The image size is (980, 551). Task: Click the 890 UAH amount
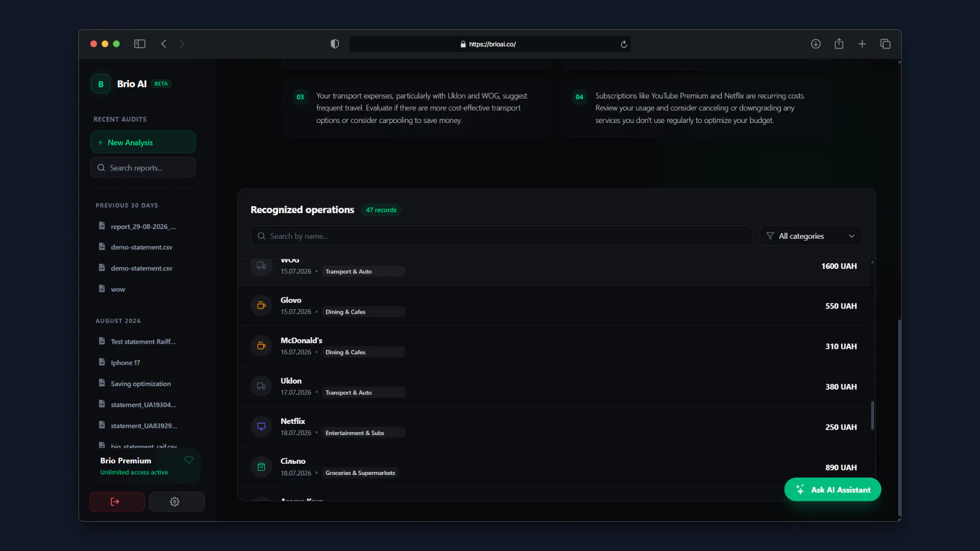point(841,467)
